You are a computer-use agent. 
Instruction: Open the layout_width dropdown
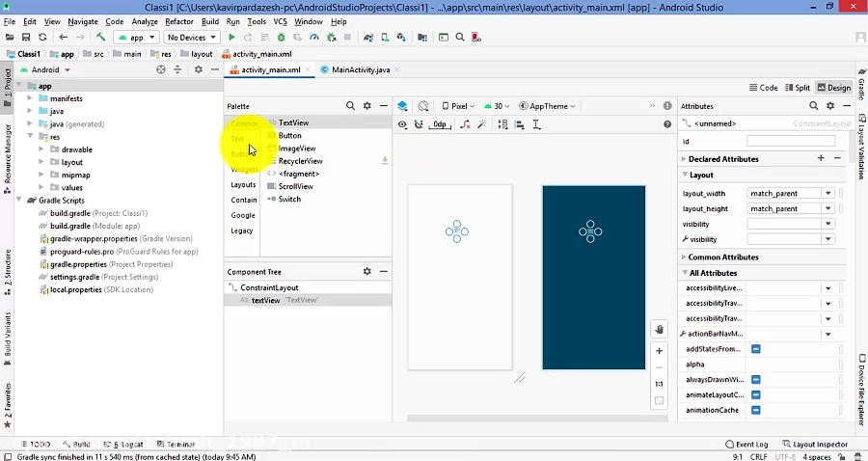point(827,194)
